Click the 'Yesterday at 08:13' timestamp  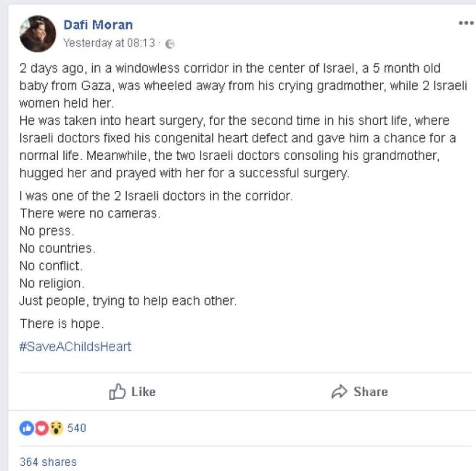click(x=109, y=43)
